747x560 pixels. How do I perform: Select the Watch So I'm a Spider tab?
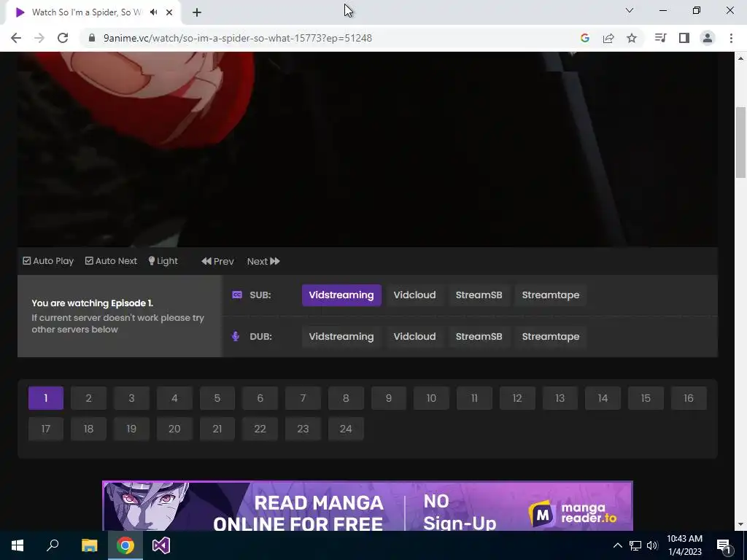(x=86, y=12)
